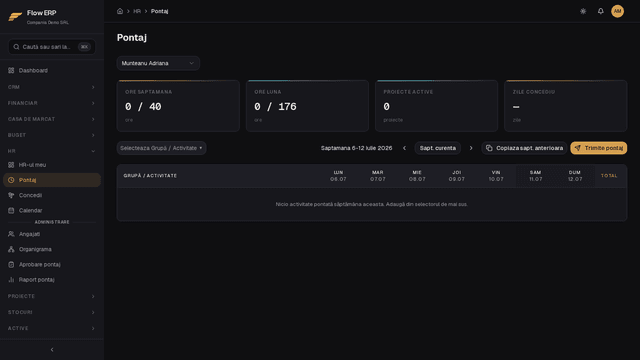The width and height of the screenshot is (640, 360).
Task: Focus the Caută sau sari la search field
Action: pos(52,47)
